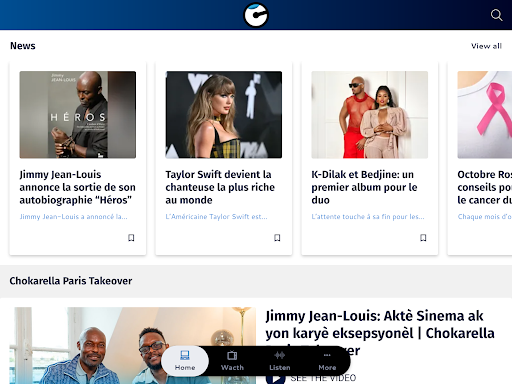This screenshot has width=512, height=384.
Task: Open the More menu dots
Action: tap(327, 355)
